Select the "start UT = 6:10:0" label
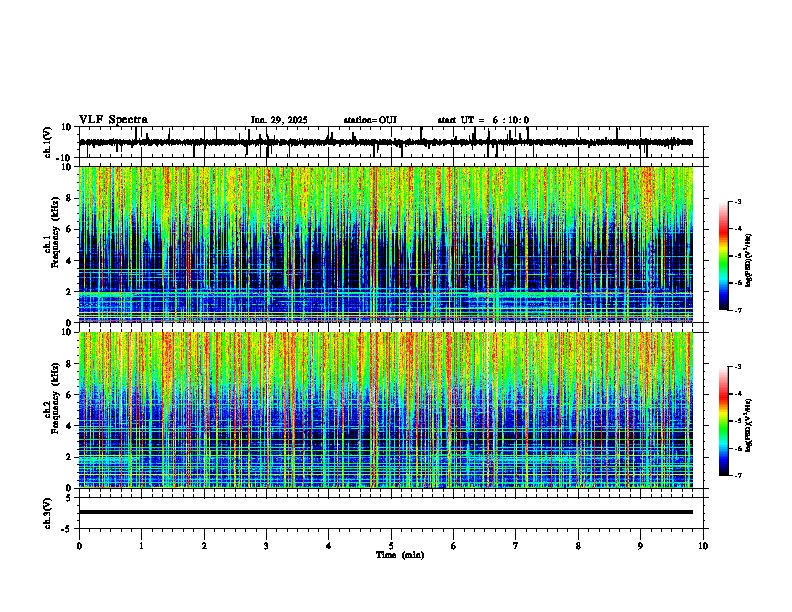Viewport: 792px width, 612px height. point(483,120)
